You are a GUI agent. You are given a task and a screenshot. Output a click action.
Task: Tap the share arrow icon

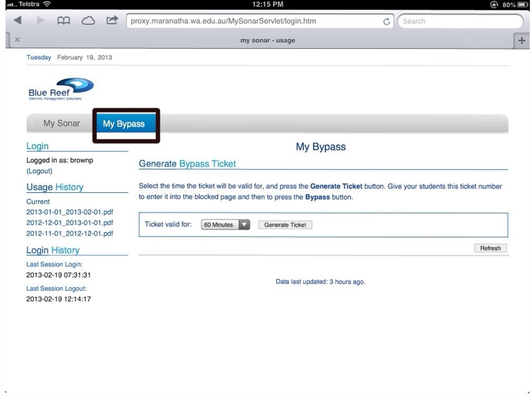point(112,21)
